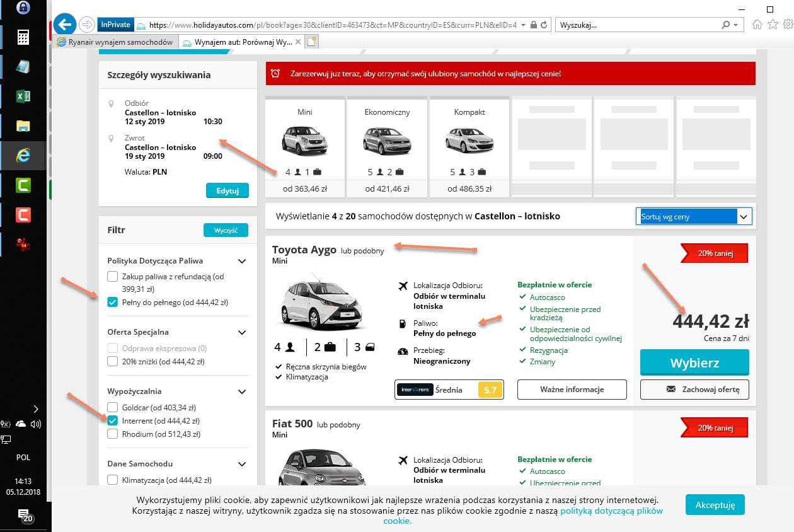The image size is (794, 532).
Task: Click Wyczyść to clear filters
Action: (226, 230)
